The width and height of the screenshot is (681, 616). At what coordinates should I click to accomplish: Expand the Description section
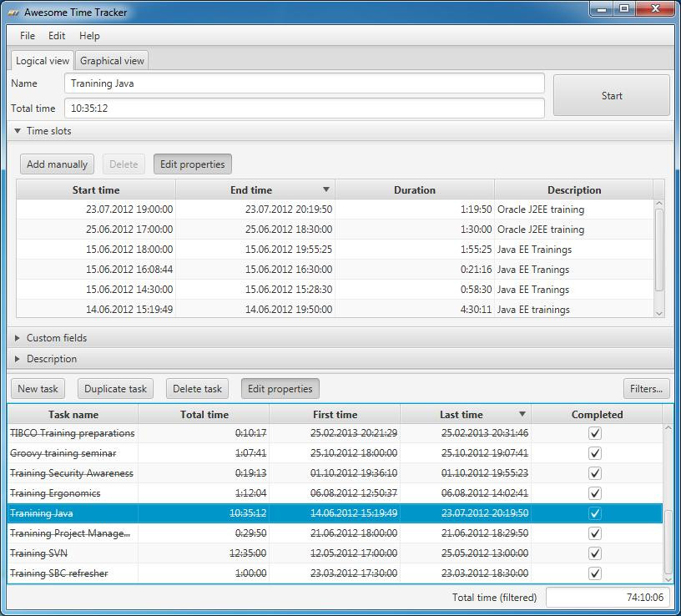click(18, 359)
